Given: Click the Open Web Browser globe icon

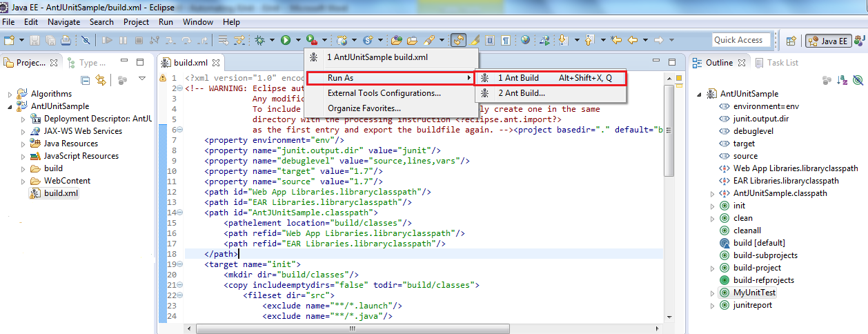Looking at the screenshot, I should pyautogui.click(x=525, y=41).
